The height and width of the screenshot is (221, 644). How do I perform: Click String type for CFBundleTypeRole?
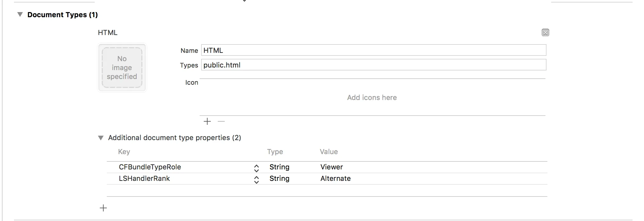[x=279, y=167]
